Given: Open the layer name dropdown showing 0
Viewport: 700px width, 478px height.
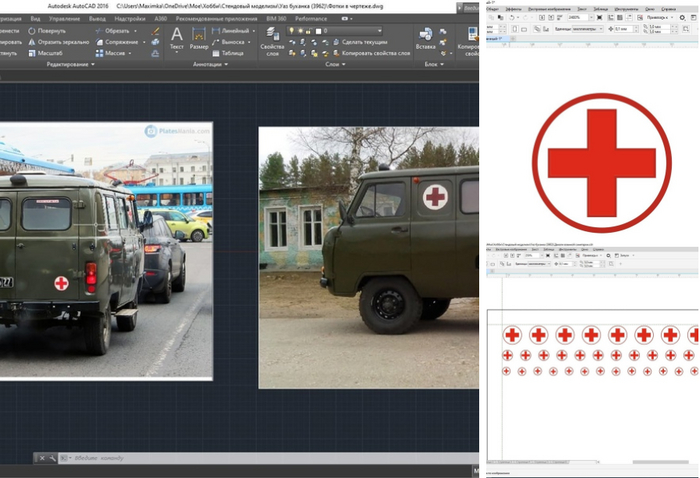Looking at the screenshot, I should click(380, 31).
